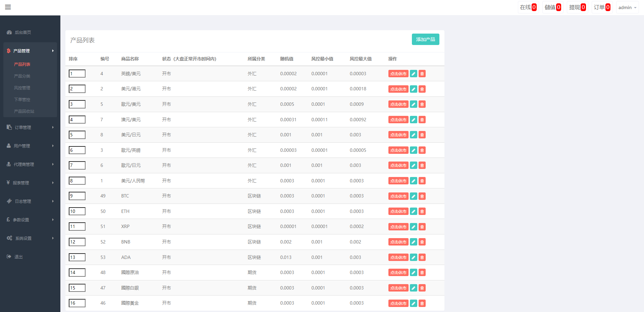Select 风控管理 in the sidebar
This screenshot has height=312, width=644.
click(x=22, y=88)
